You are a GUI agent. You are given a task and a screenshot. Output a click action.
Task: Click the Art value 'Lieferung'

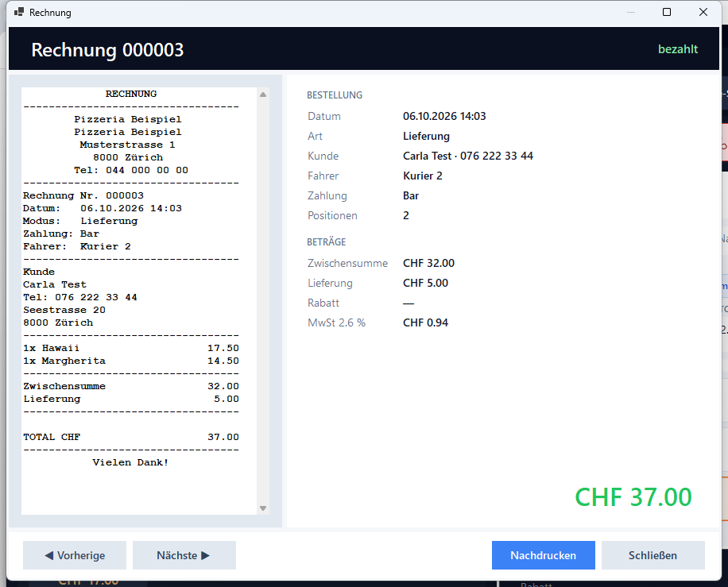click(x=426, y=136)
